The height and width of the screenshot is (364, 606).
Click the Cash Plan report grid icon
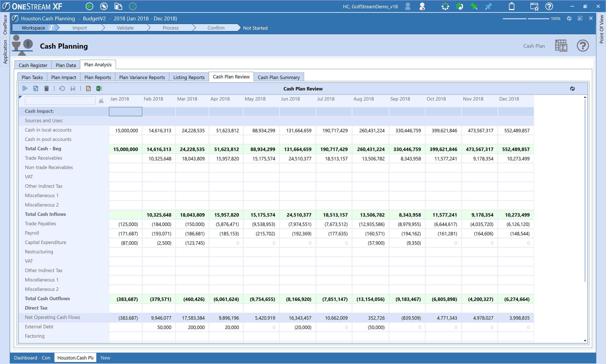pyautogui.click(x=561, y=46)
